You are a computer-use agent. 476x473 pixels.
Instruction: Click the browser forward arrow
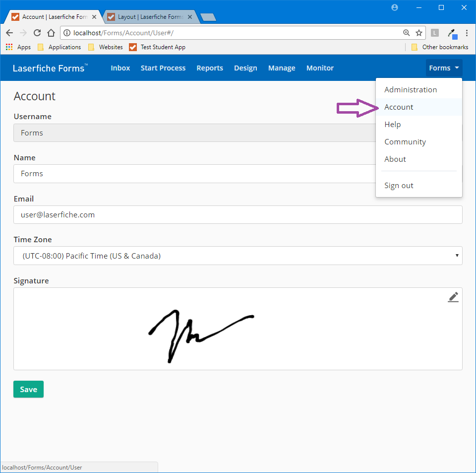[23, 33]
